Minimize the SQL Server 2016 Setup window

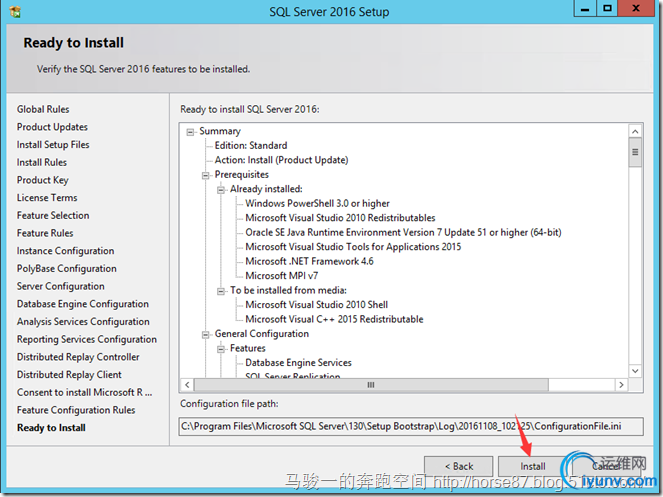pyautogui.click(x=585, y=8)
